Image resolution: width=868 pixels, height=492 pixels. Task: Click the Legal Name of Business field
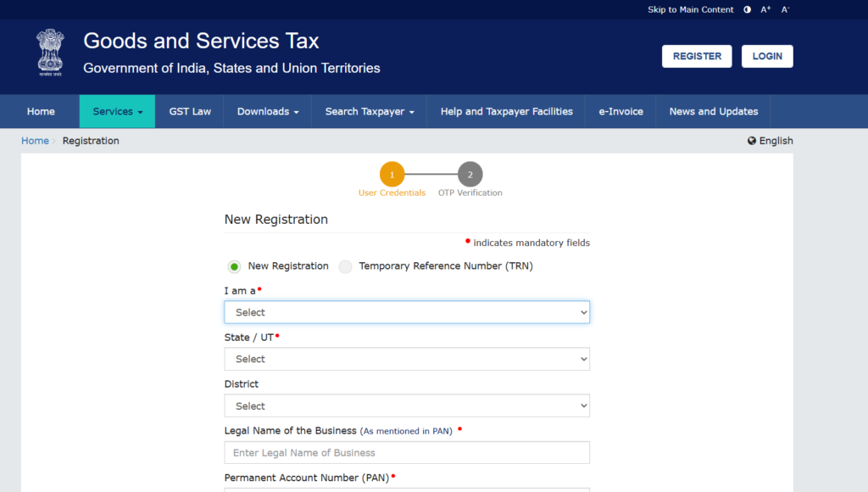pos(407,453)
